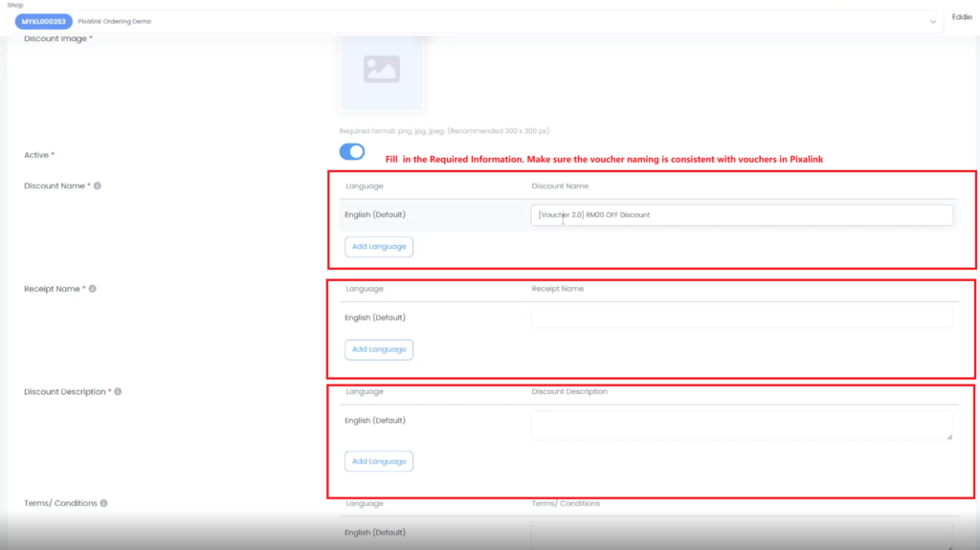Add Language under the Discount Name section

click(x=379, y=247)
